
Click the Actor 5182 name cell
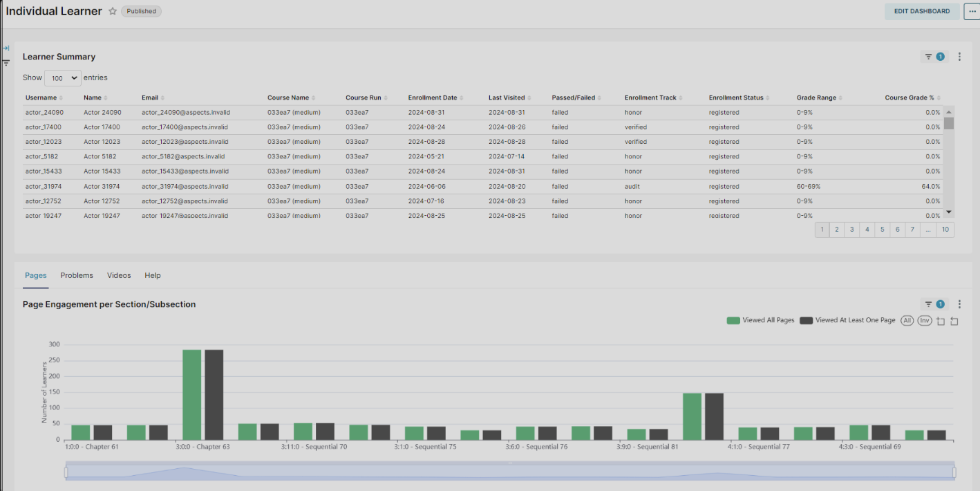[100, 157]
